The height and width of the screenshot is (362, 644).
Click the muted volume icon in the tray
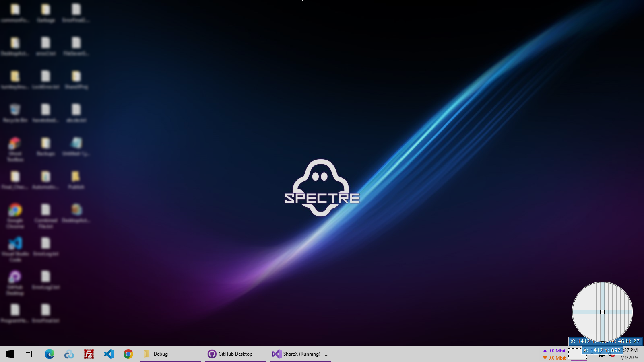(611, 355)
